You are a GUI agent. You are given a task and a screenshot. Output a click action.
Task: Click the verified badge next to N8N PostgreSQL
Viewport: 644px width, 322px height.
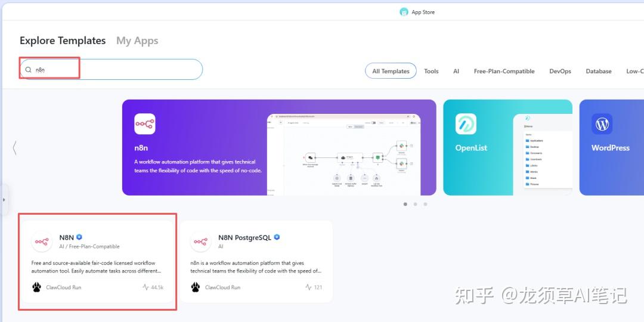coord(277,237)
